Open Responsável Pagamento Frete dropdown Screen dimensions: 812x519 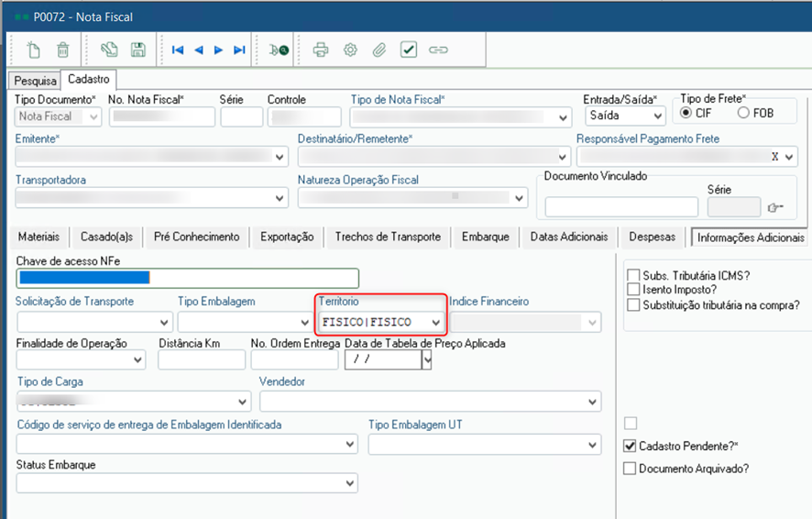789,157
